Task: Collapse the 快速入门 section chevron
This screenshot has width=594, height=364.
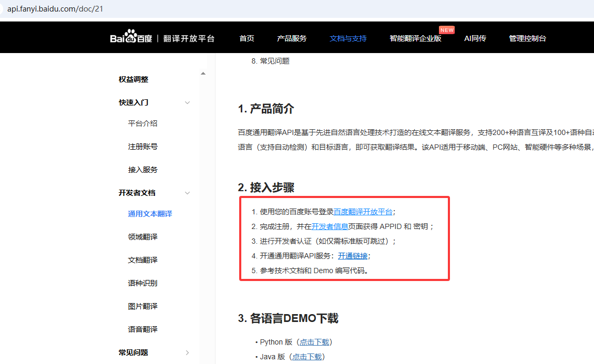Action: (187, 103)
